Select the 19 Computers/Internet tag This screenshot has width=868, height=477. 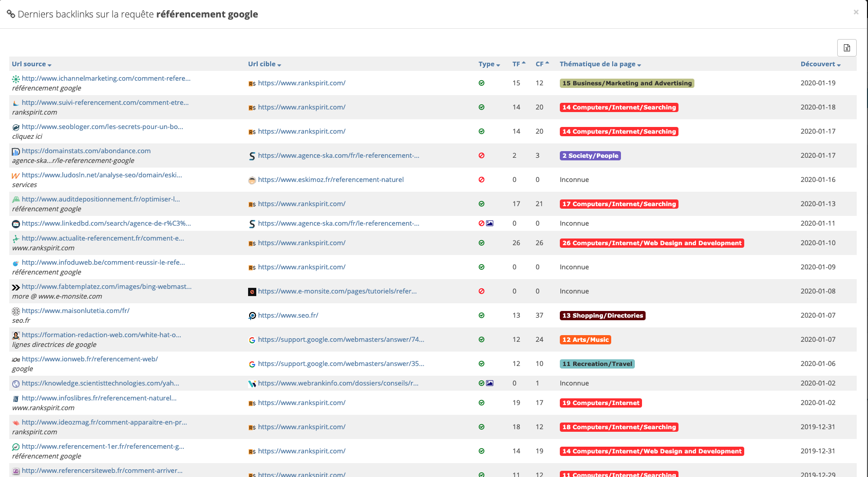click(x=601, y=403)
